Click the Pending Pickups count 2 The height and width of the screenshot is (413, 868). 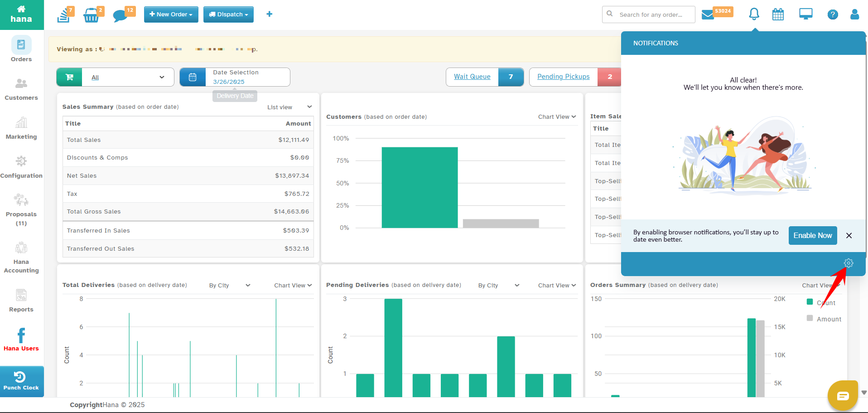click(610, 77)
